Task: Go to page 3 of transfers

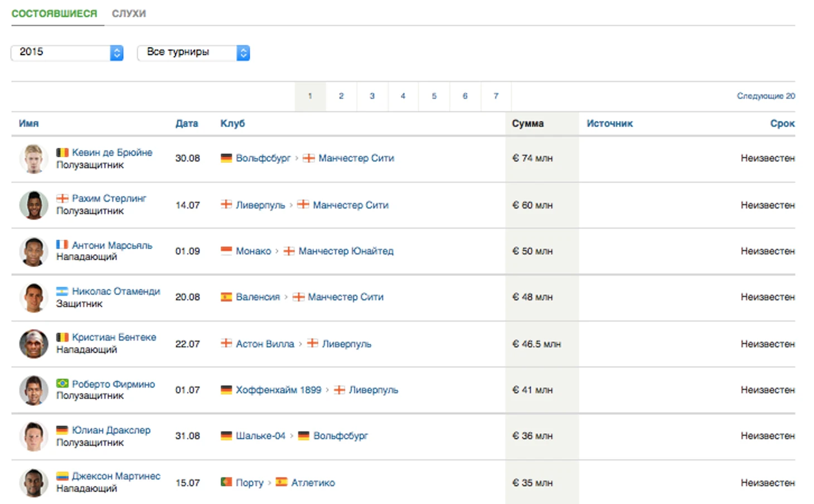Action: [372, 96]
